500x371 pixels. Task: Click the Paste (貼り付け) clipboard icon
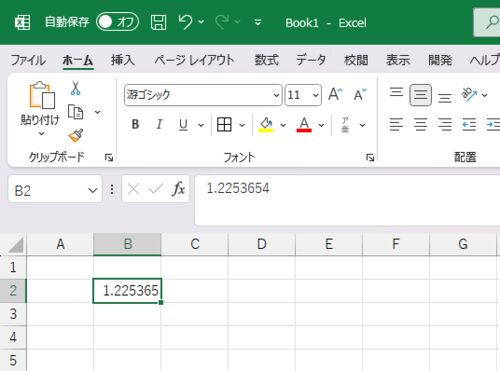[x=42, y=95]
